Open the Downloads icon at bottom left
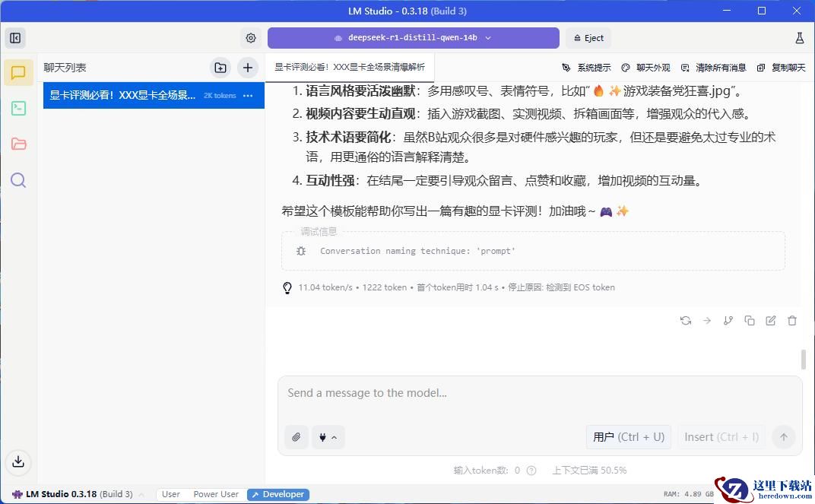 pyautogui.click(x=18, y=461)
